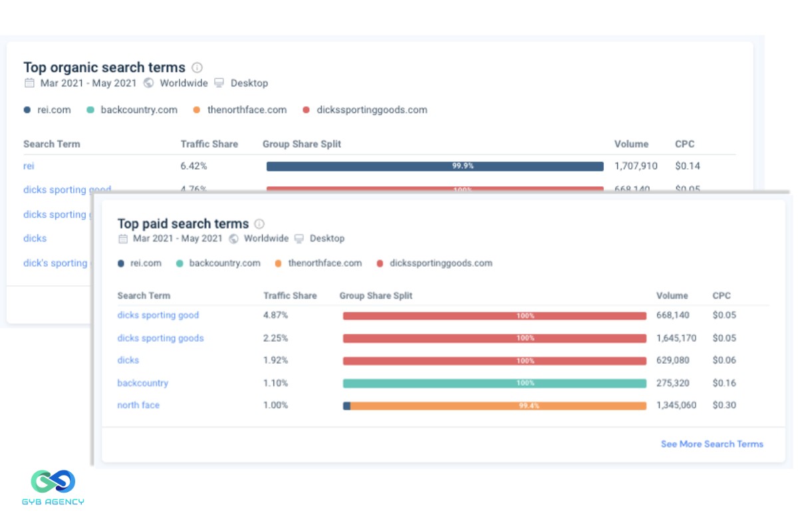Screen dimensions: 798x532
Task: Click calendar icon in organic search panel
Action: coord(29,83)
